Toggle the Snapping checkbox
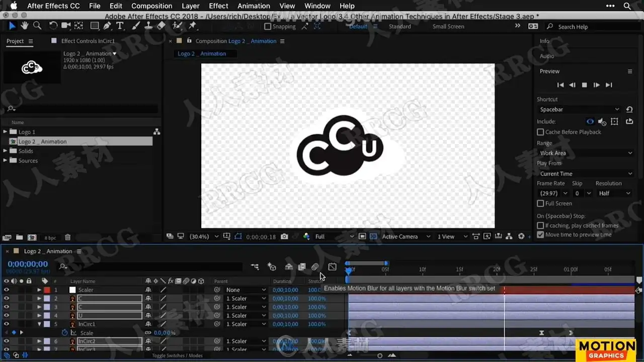644x362 pixels. tap(268, 27)
